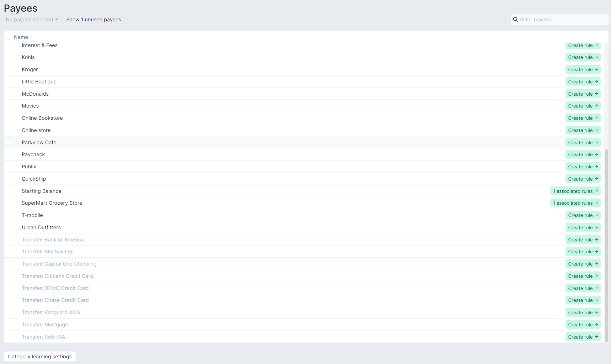The height and width of the screenshot is (364, 611).
Task: Create rule for Kroger
Action: 582,69
